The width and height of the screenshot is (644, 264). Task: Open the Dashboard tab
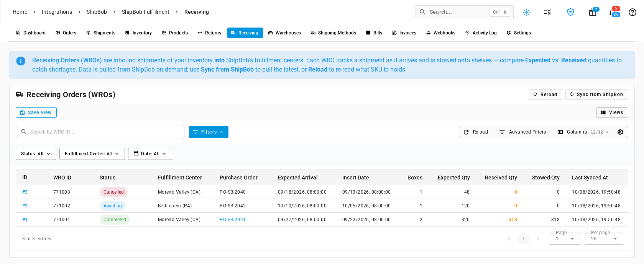pyautogui.click(x=31, y=33)
